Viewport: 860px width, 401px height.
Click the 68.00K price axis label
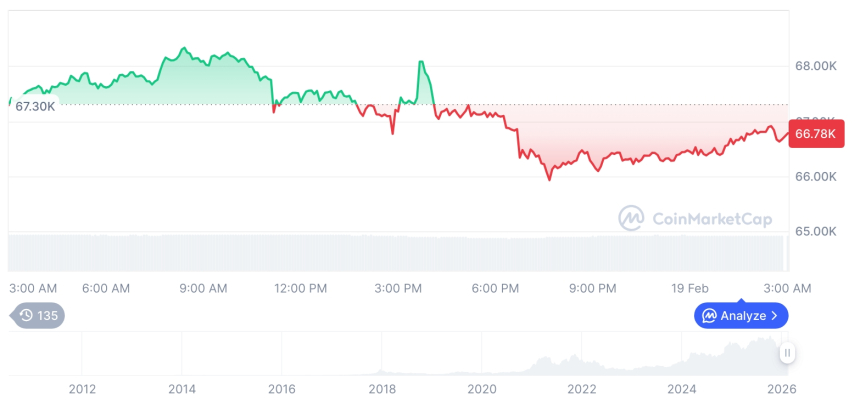point(815,66)
